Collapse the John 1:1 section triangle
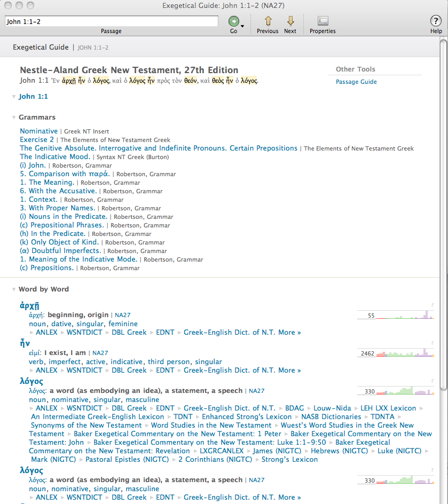 click(14, 97)
